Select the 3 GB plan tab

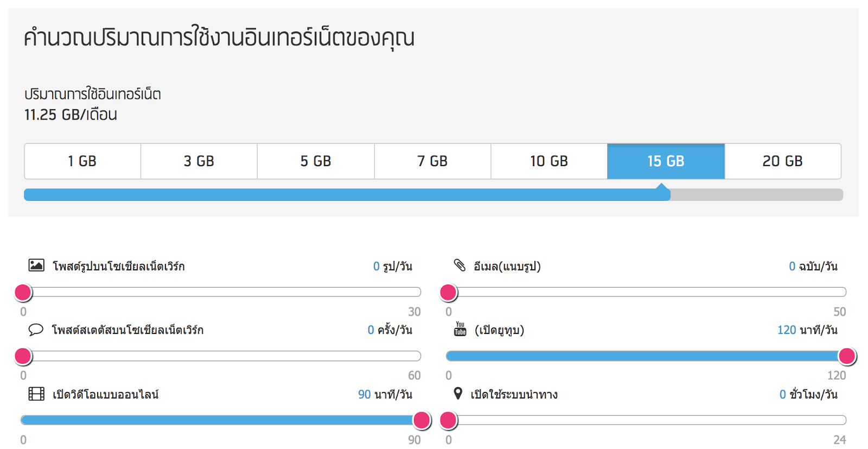tap(199, 161)
